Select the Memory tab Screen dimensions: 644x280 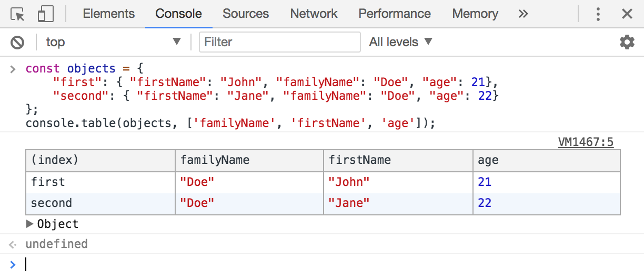[475, 14]
